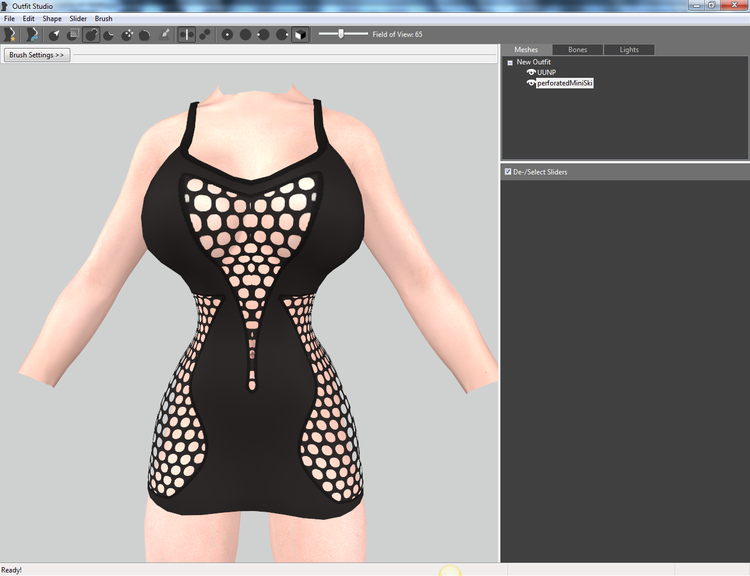The height and width of the screenshot is (576, 750).
Task: Collapse the New Outfit tree node
Action: pos(510,62)
